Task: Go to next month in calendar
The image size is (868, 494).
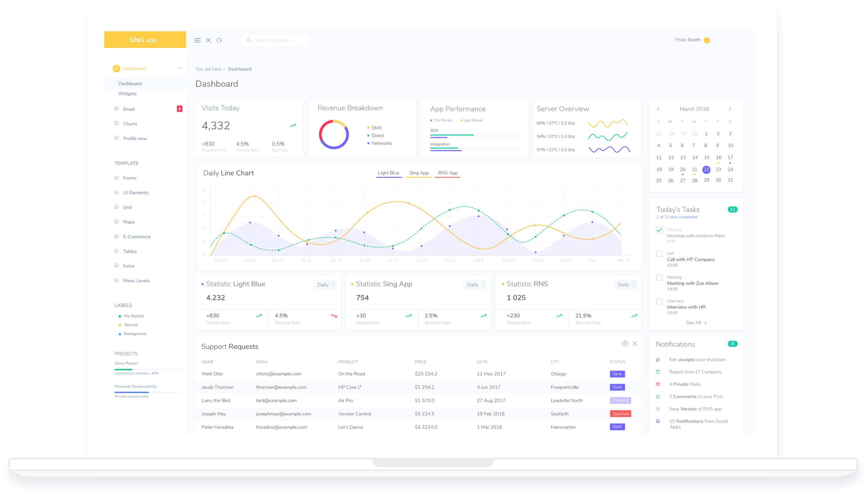Action: pos(730,109)
